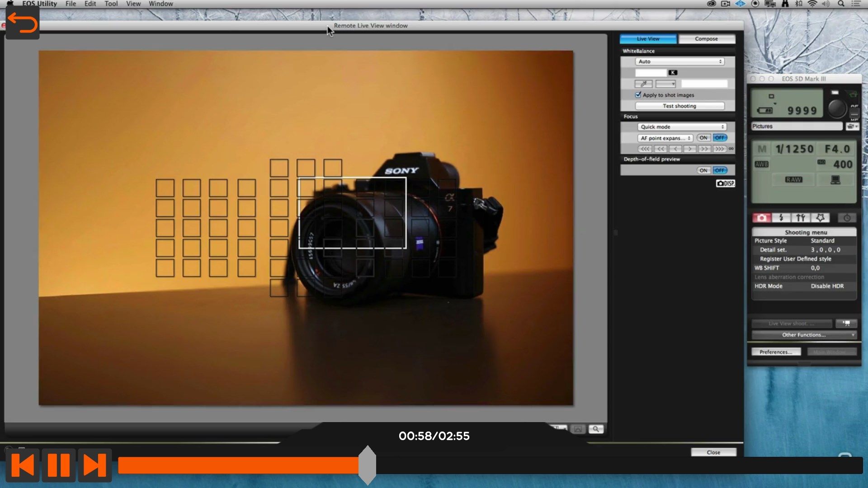Select the ISO 400 value
The width and height of the screenshot is (868, 488).
[x=835, y=164]
